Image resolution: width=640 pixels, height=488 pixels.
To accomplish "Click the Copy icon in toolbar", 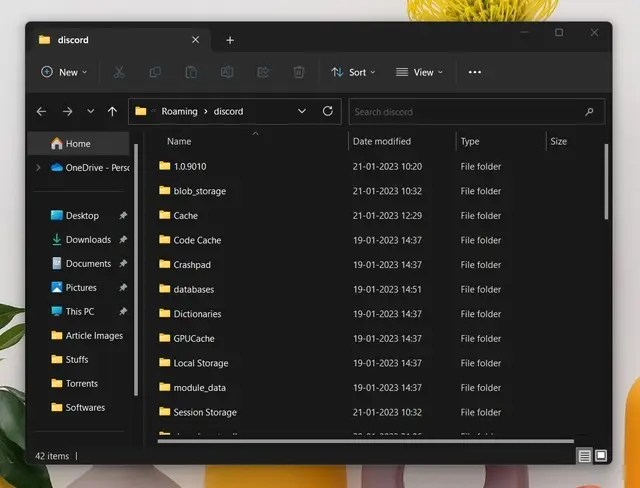I will pyautogui.click(x=155, y=72).
